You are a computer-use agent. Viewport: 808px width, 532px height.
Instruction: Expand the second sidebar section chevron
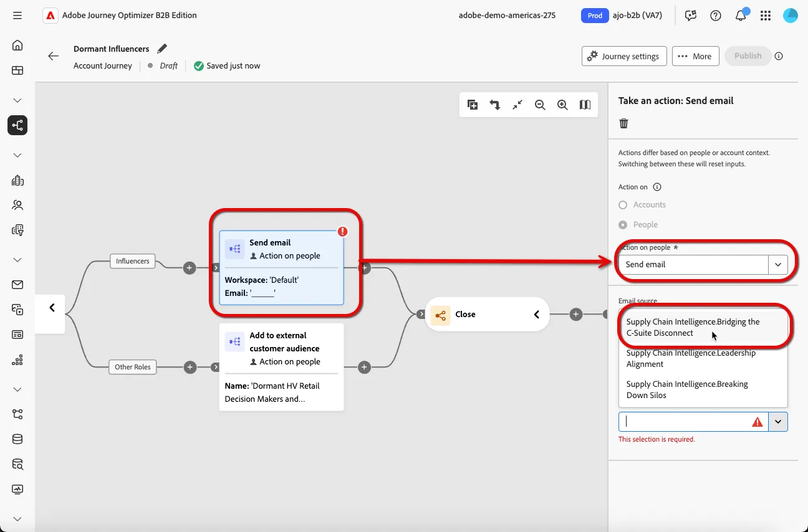17,155
